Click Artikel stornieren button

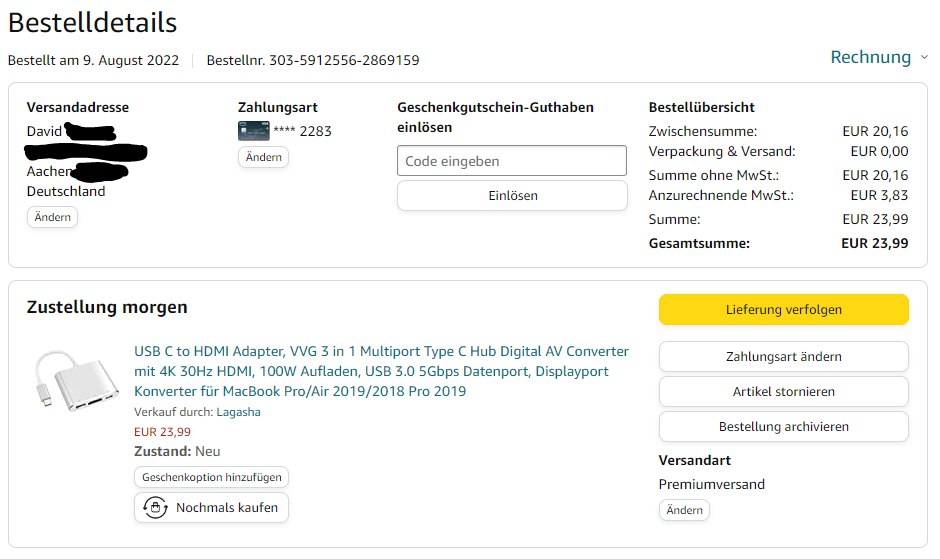tap(783, 392)
